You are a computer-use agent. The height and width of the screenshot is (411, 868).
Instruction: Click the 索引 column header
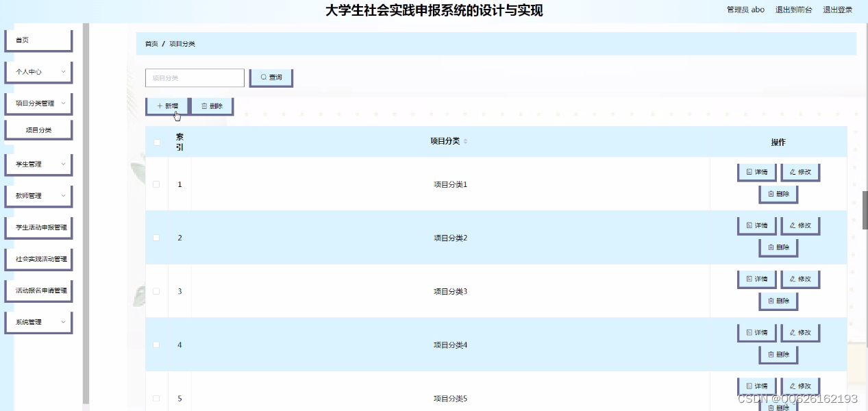click(x=179, y=142)
